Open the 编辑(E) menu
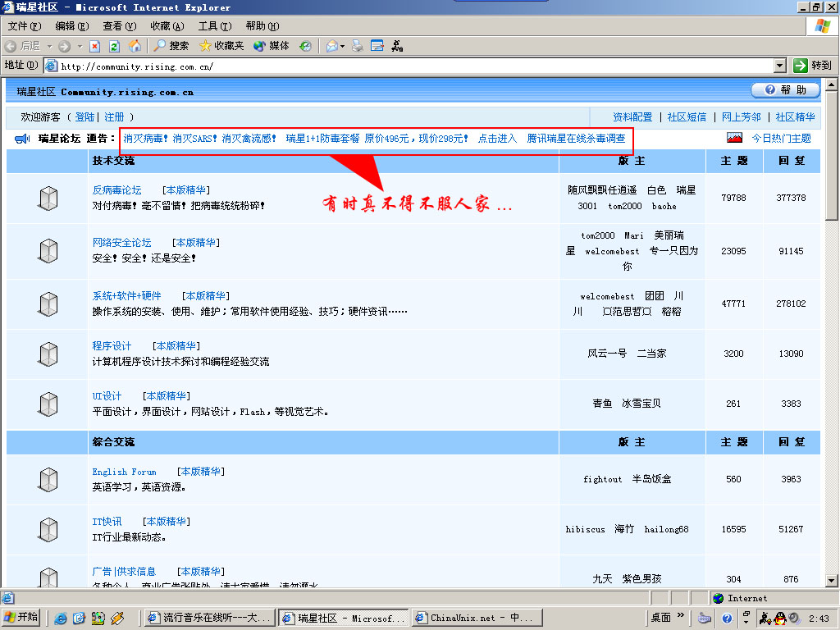 pos(72,26)
